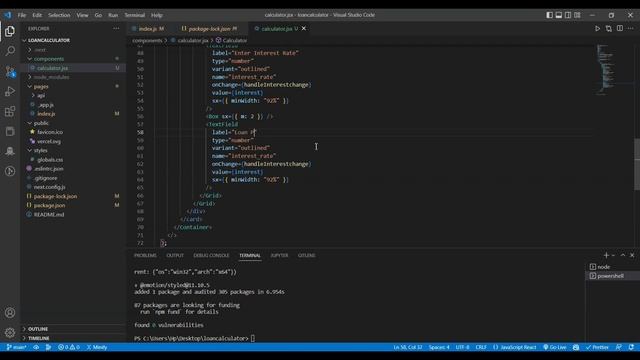Open package.json in explorer
This screenshot has width=640, height=360.
73,205
